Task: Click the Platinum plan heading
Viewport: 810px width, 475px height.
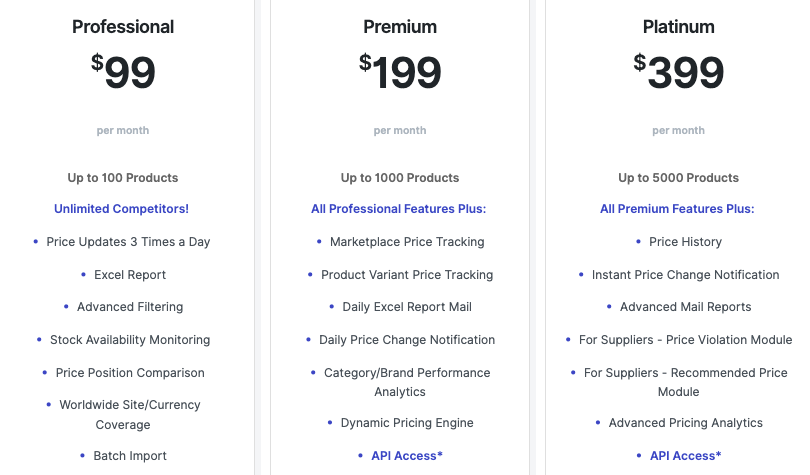Action: tap(678, 27)
